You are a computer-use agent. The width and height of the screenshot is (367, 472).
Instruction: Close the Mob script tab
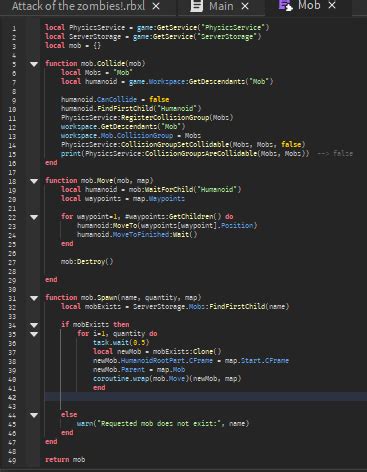pos(332,6)
